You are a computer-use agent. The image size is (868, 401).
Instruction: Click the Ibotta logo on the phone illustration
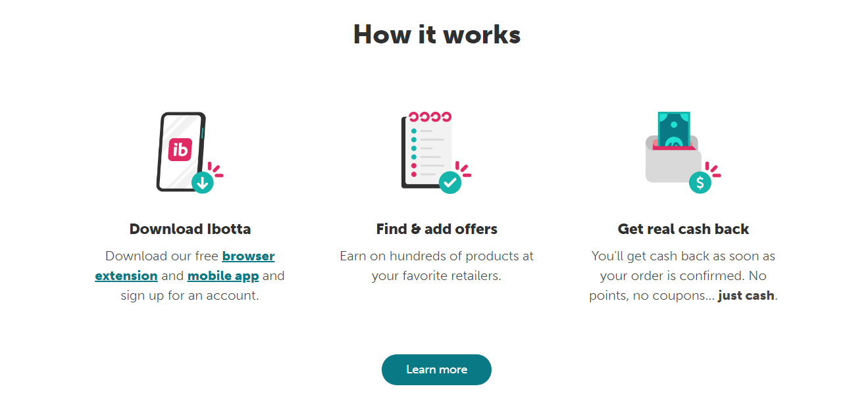[181, 149]
